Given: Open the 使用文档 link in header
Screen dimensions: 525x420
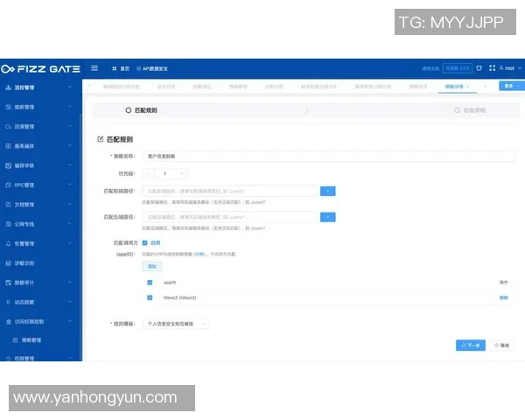Looking at the screenshot, I should (x=430, y=68).
